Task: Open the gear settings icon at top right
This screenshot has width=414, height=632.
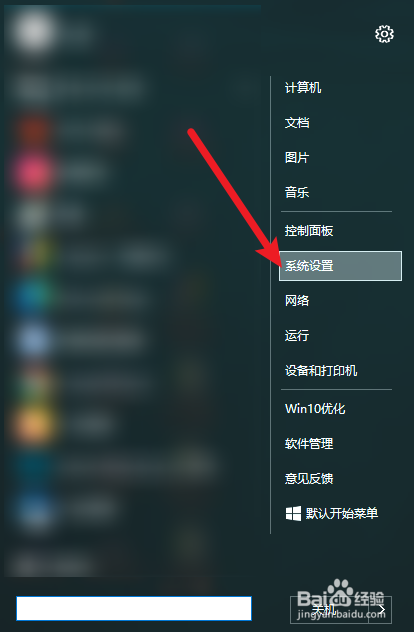Action: pos(384,34)
